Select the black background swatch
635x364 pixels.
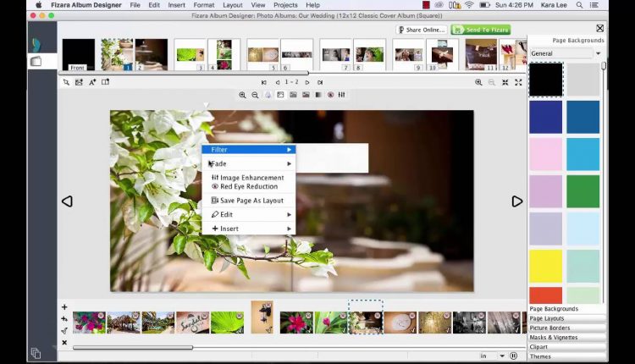[546, 80]
